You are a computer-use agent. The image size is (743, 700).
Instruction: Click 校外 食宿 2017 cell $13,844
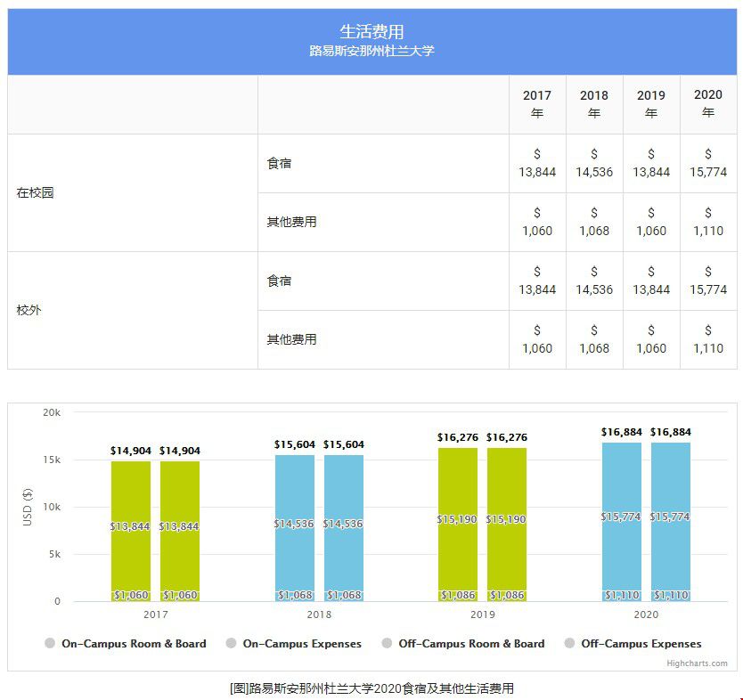pos(537,281)
